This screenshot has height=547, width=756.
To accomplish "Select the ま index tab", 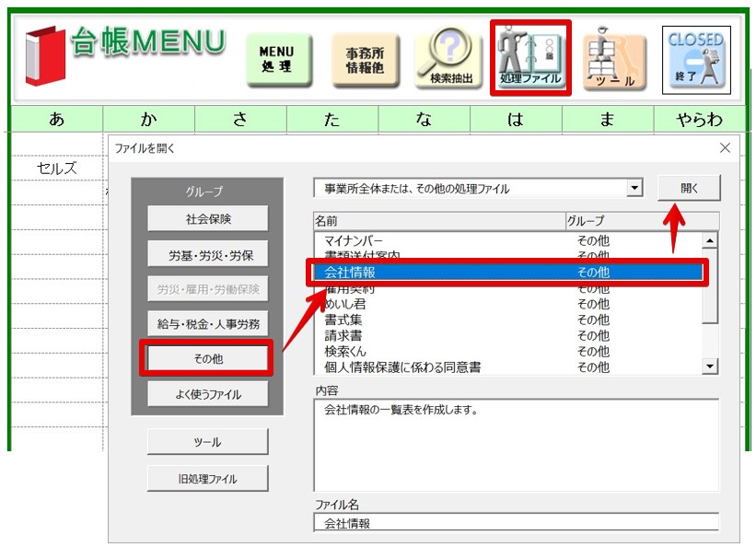I will pyautogui.click(x=608, y=119).
